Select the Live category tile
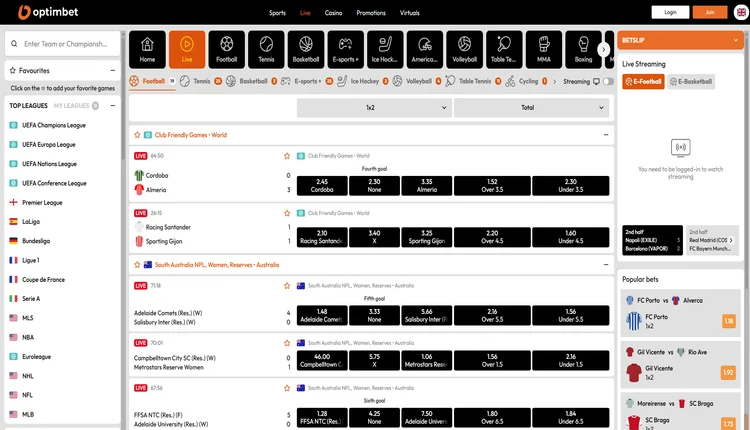The height and width of the screenshot is (430, 750). pyautogui.click(x=187, y=50)
